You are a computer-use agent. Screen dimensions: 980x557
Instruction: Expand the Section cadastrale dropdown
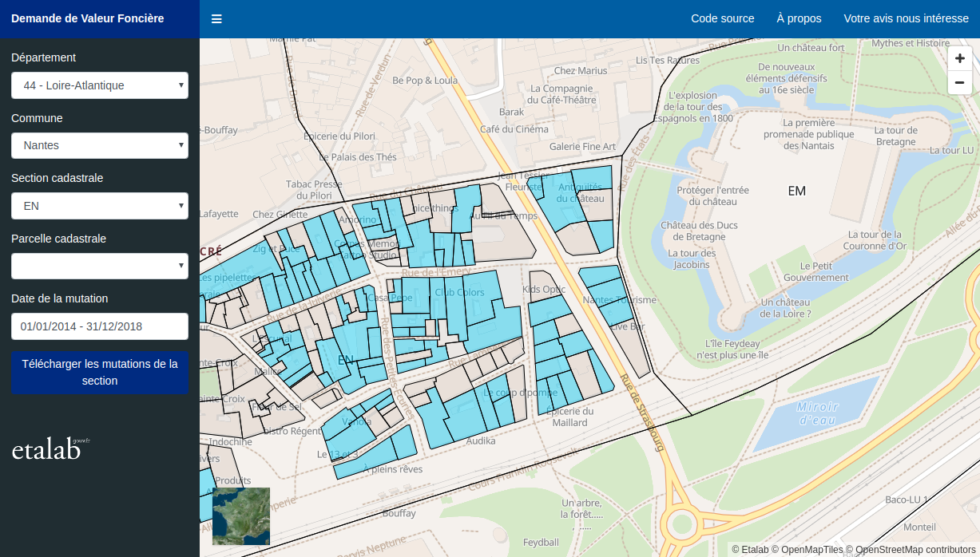[x=100, y=206]
